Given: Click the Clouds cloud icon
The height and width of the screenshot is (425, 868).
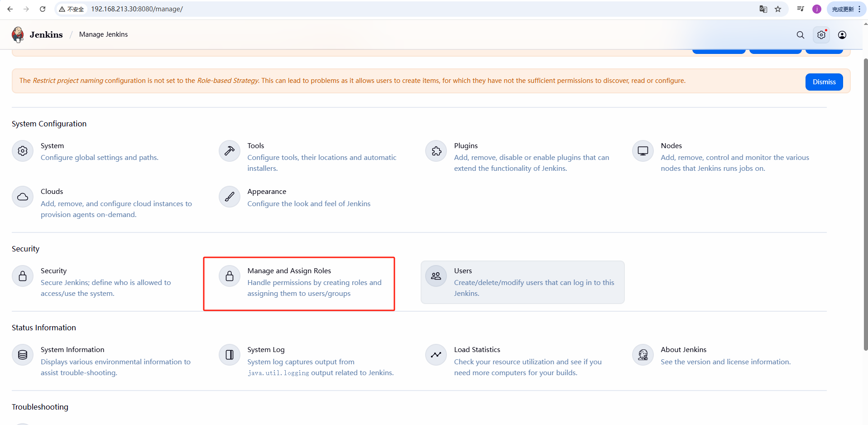Looking at the screenshot, I should [23, 197].
